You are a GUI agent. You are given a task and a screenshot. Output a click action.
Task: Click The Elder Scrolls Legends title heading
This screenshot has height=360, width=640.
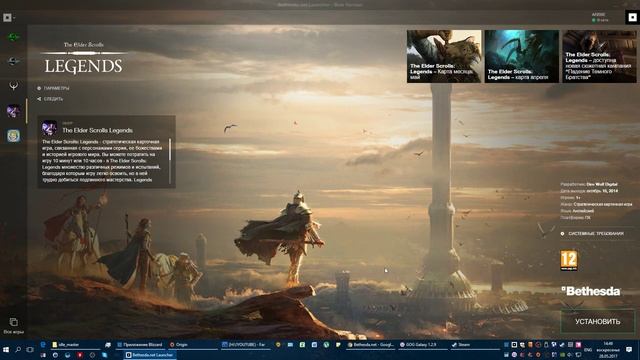[97, 130]
